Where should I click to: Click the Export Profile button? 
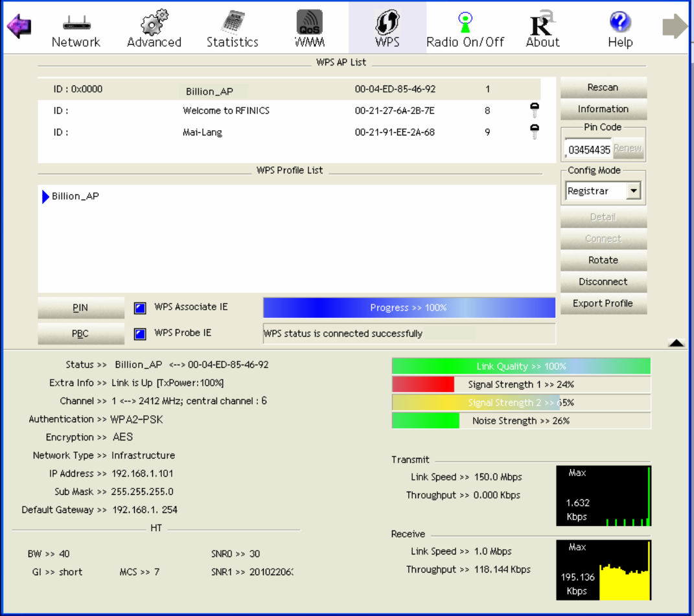[603, 303]
